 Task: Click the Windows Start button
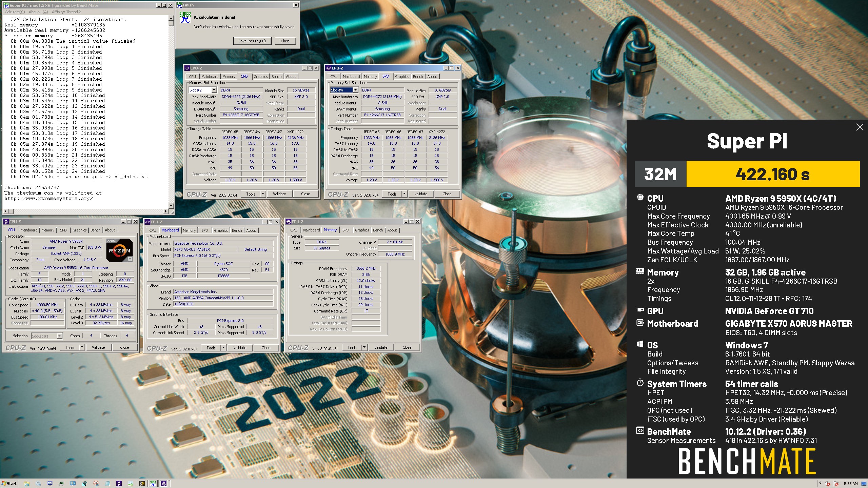(x=9, y=484)
